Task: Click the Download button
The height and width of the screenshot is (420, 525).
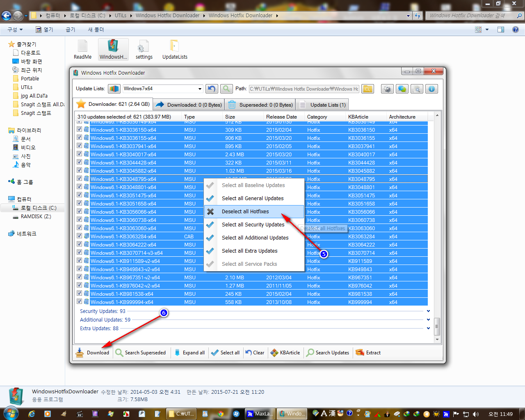Action: click(x=93, y=353)
